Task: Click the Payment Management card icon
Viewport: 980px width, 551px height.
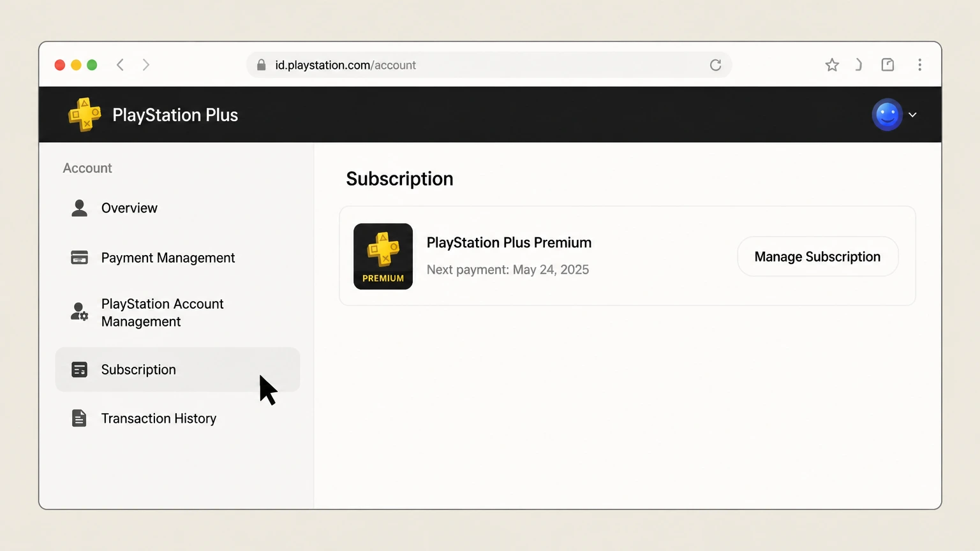Action: point(79,258)
